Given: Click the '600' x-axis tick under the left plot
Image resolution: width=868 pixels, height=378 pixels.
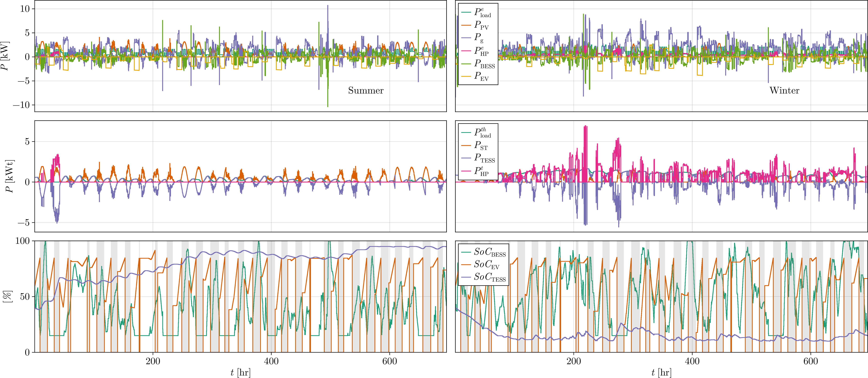Looking at the screenshot, I should (x=390, y=362).
